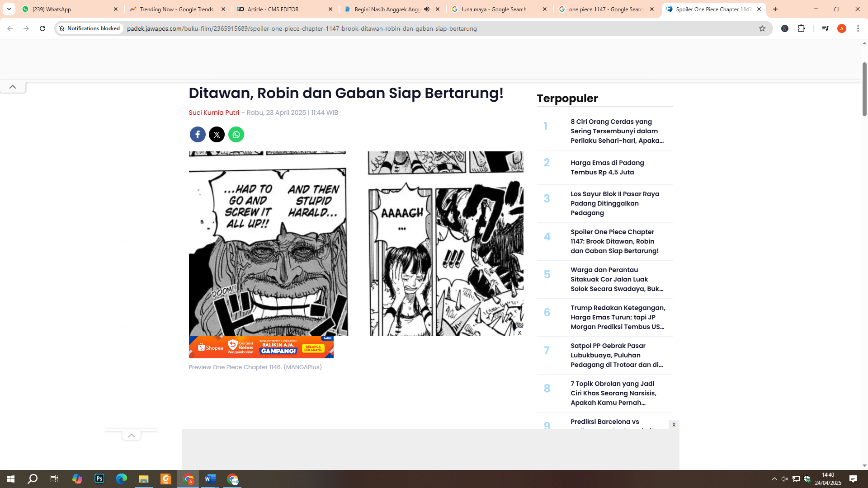Switch to the luna maya Google Search tab
The image size is (868, 488).
[500, 9]
